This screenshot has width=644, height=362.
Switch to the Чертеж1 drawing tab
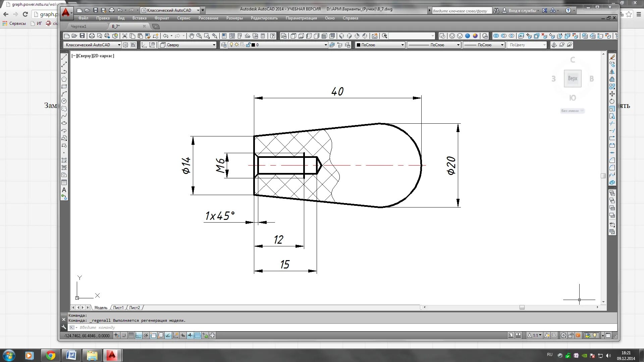click(x=78, y=26)
